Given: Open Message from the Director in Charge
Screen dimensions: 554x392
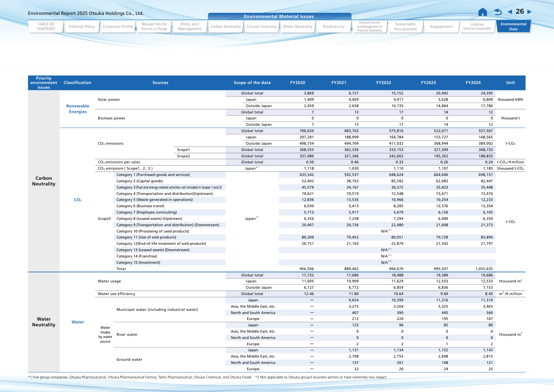Looking at the screenshot, I should pyautogui.click(x=154, y=27).
